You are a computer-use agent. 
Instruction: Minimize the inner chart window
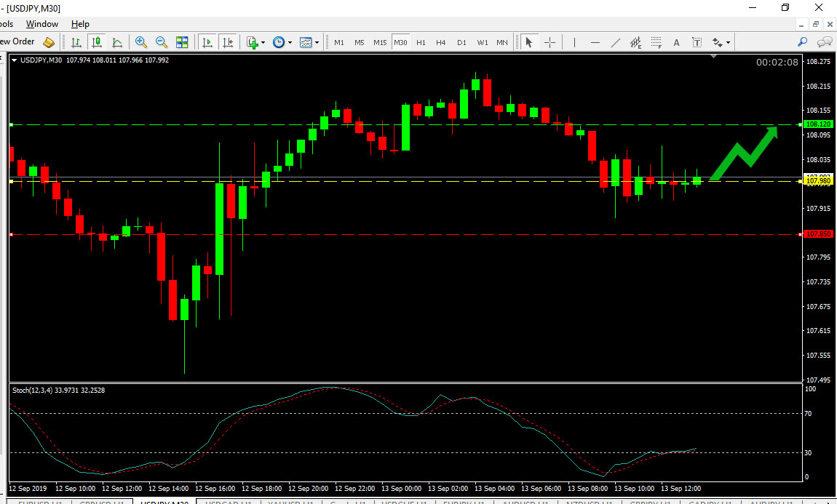(802, 24)
